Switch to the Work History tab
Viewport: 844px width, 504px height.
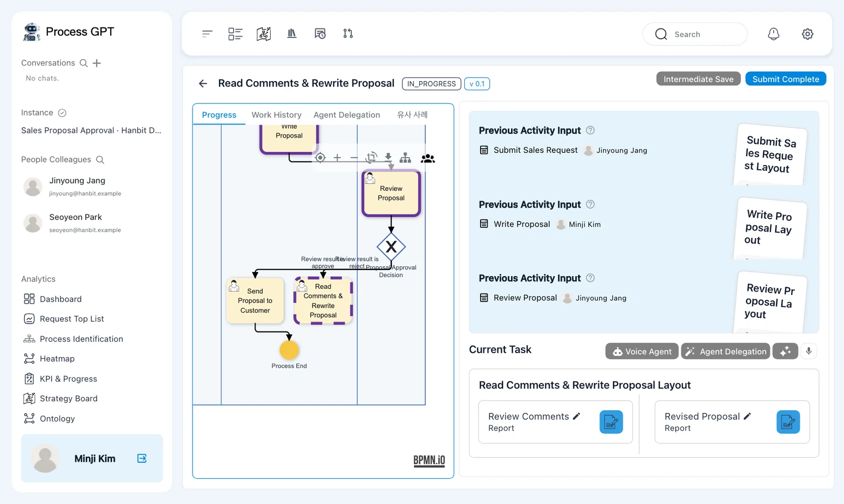point(276,115)
